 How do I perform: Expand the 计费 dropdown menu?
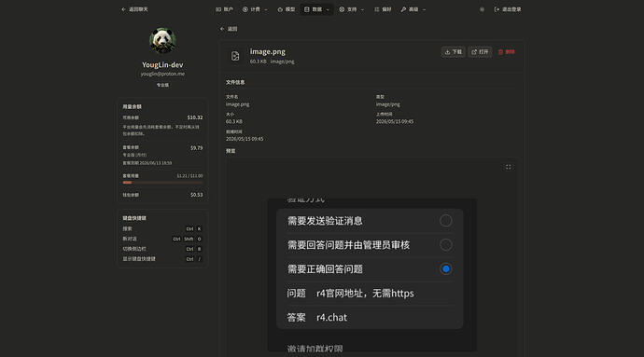(255, 9)
